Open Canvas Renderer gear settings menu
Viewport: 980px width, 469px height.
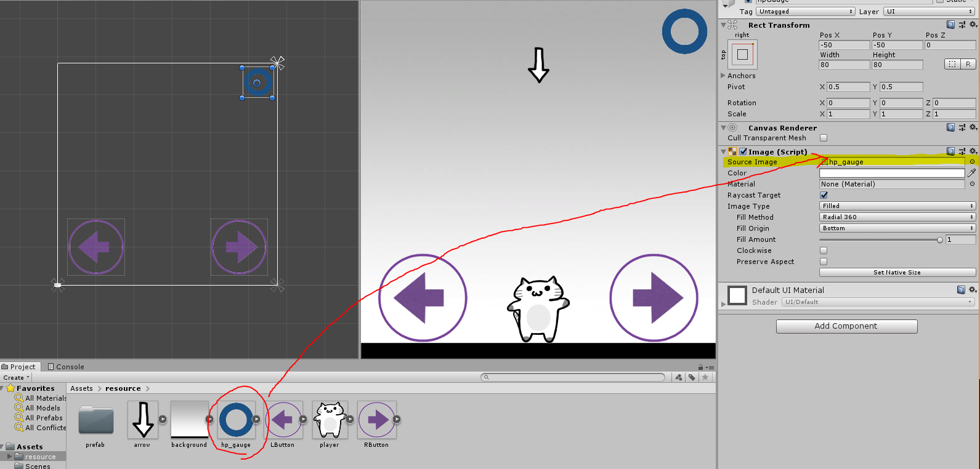click(973, 127)
